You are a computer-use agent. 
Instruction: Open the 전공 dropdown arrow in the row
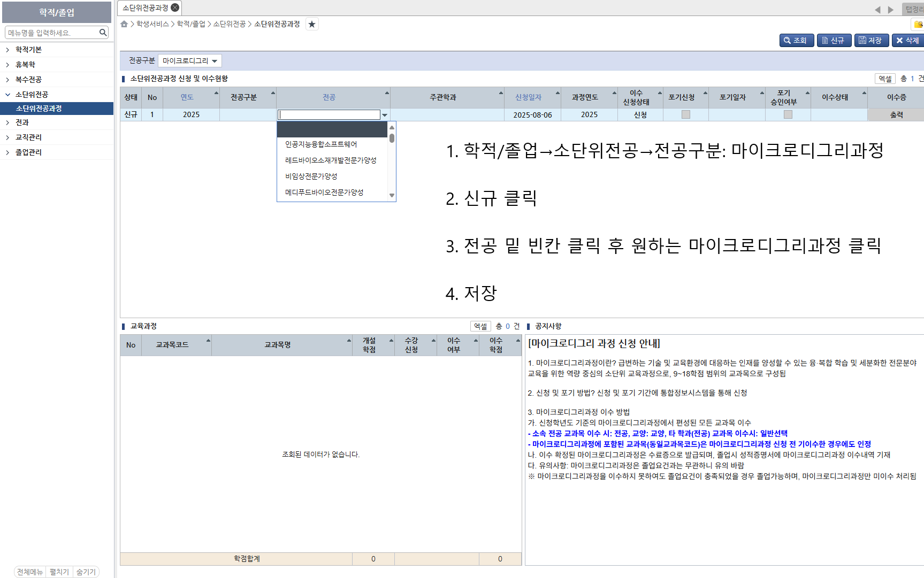pos(385,114)
